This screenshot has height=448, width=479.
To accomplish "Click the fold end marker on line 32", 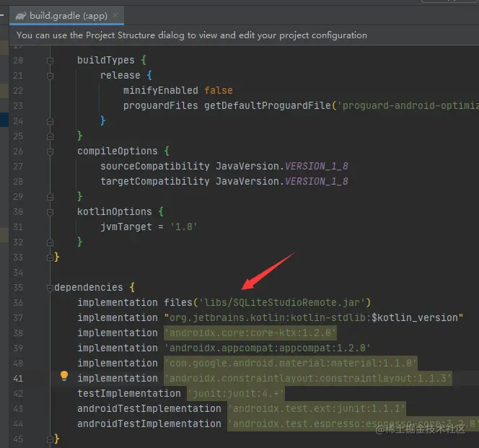I will pos(50,242).
